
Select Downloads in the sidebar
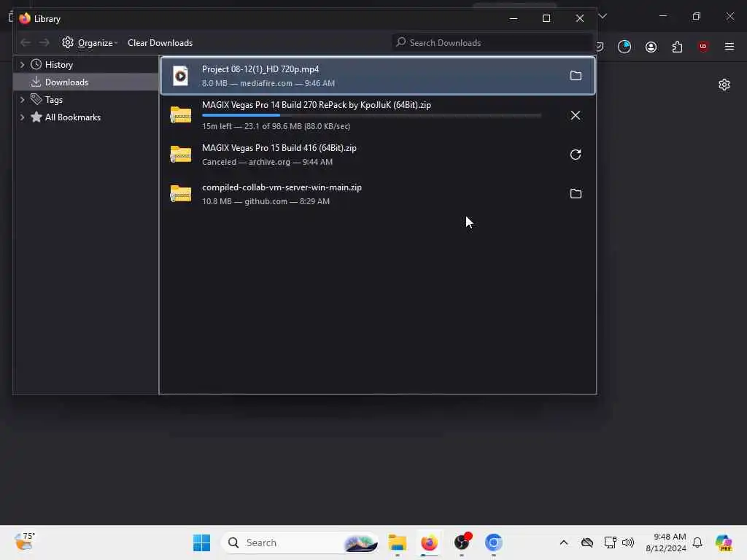click(66, 82)
